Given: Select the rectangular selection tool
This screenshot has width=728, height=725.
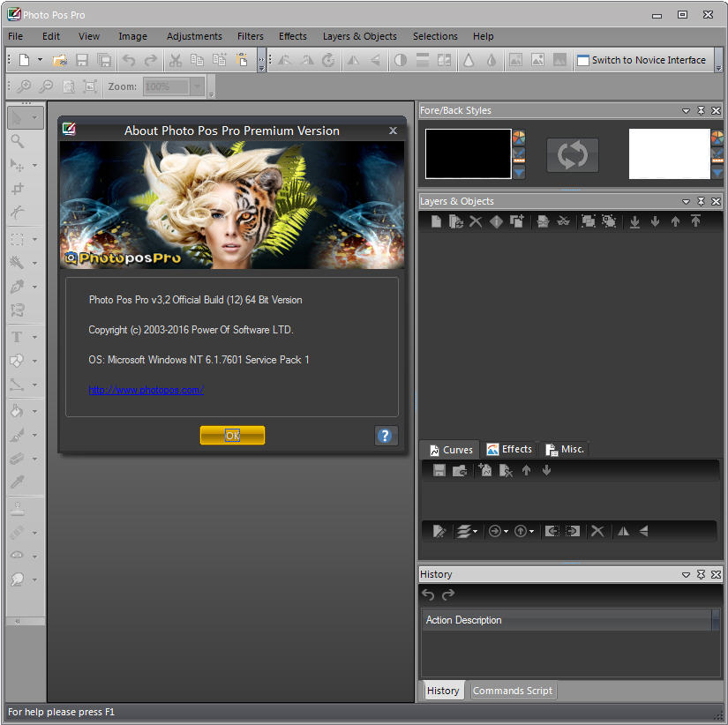Looking at the screenshot, I should pyautogui.click(x=18, y=240).
